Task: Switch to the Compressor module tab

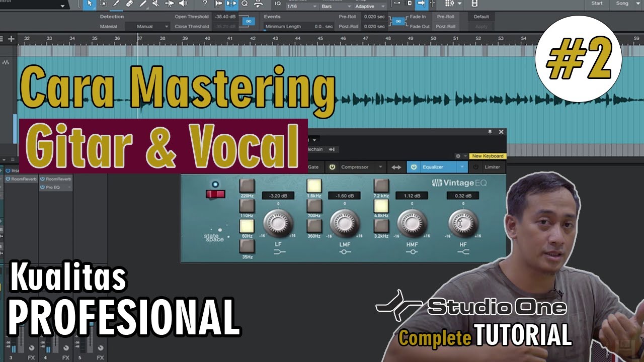Action: point(355,167)
